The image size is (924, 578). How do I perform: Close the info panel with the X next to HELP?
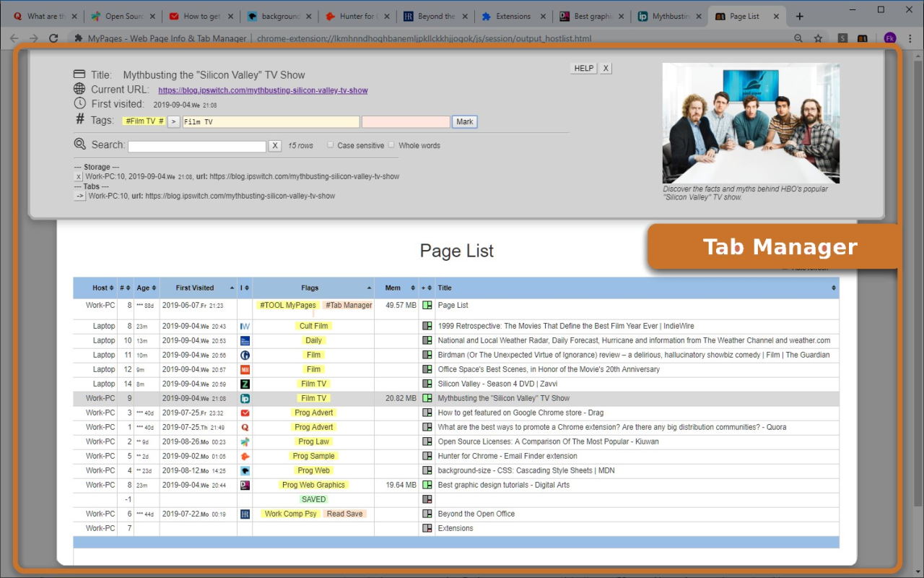tap(606, 68)
